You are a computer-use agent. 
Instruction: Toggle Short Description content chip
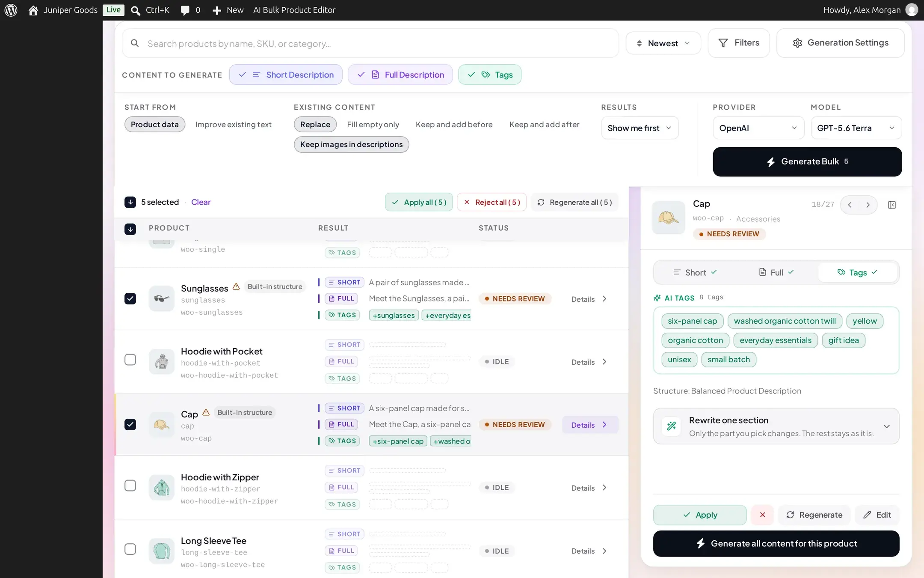click(x=286, y=74)
